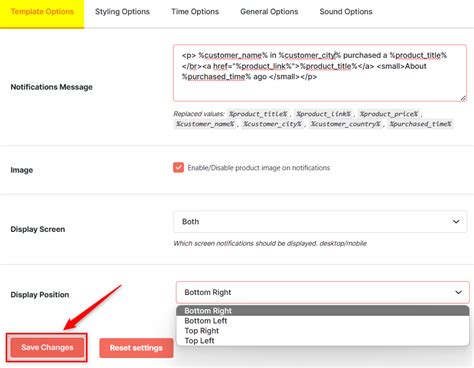Click the %product_price% replaced value tag
This screenshot has width=474, height=368.
point(389,114)
